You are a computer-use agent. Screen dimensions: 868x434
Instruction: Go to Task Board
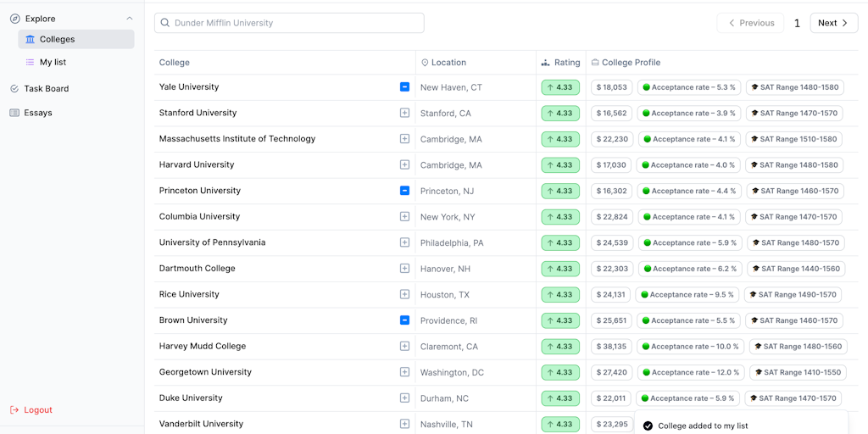coord(40,88)
